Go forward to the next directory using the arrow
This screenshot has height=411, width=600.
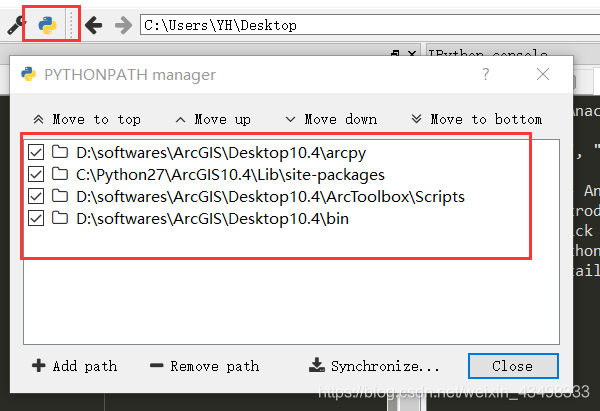tap(123, 25)
